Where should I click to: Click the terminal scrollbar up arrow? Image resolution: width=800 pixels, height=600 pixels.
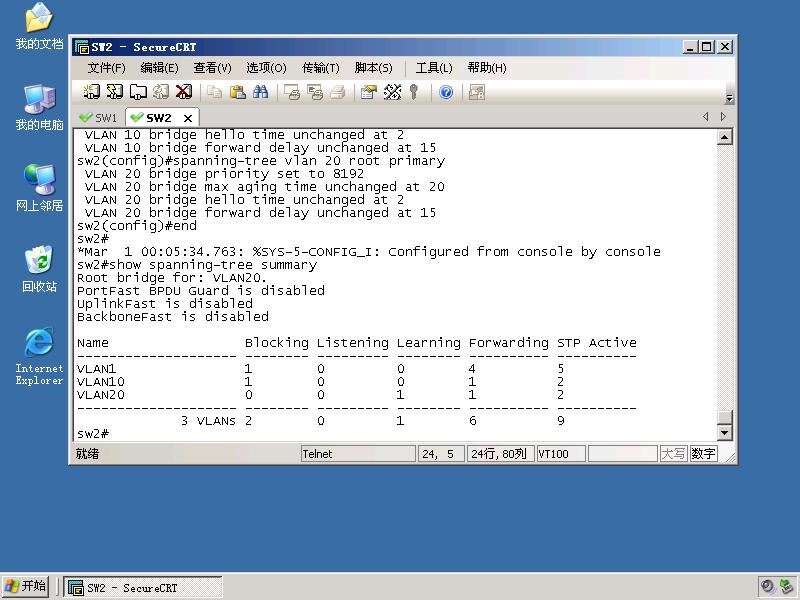(x=724, y=137)
